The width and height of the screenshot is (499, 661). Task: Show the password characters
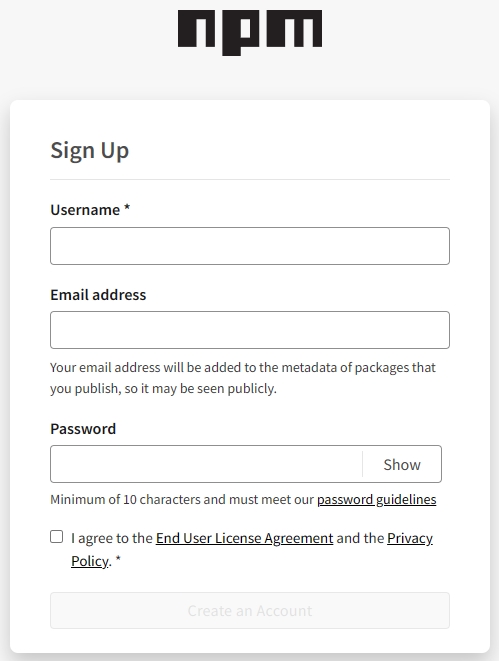tap(402, 464)
